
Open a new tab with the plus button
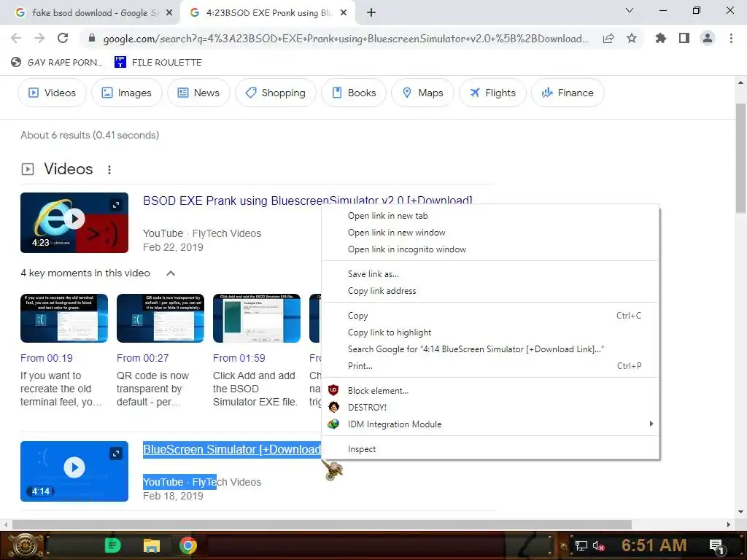click(x=371, y=13)
